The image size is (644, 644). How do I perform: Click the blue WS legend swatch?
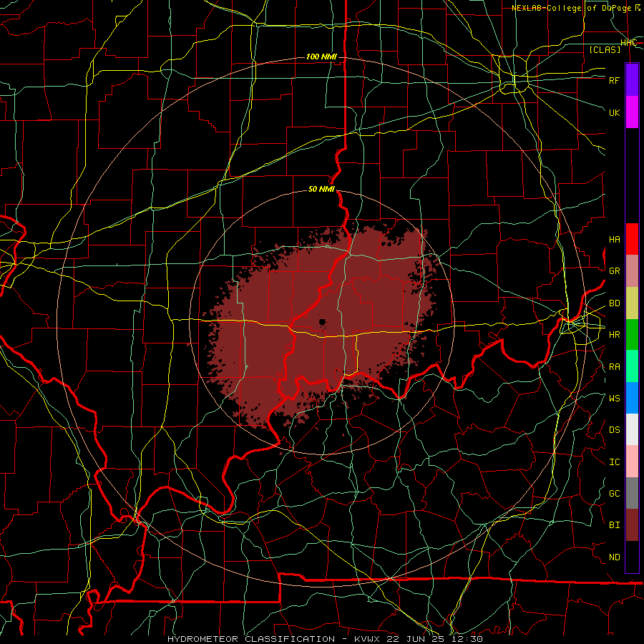pos(632,398)
